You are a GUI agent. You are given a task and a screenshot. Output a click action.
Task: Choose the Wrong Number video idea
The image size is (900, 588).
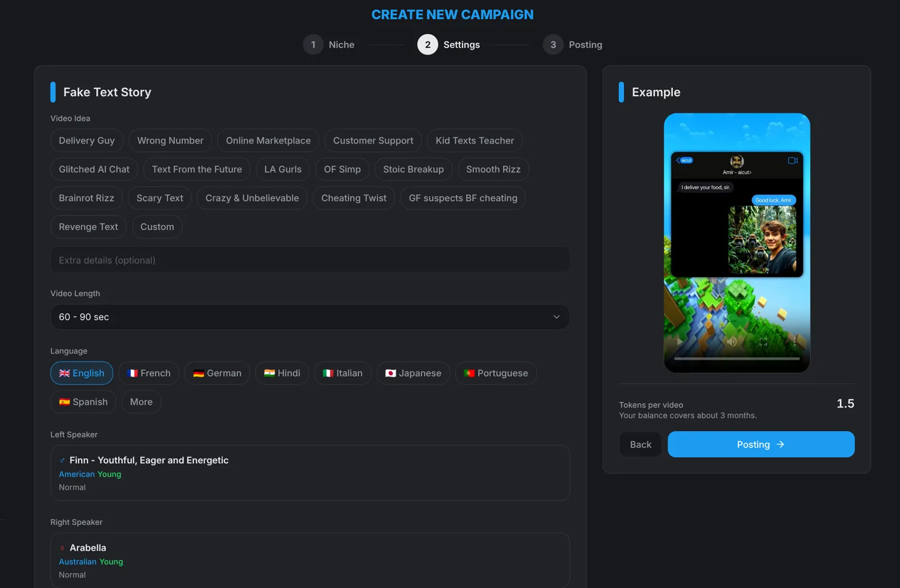click(170, 141)
